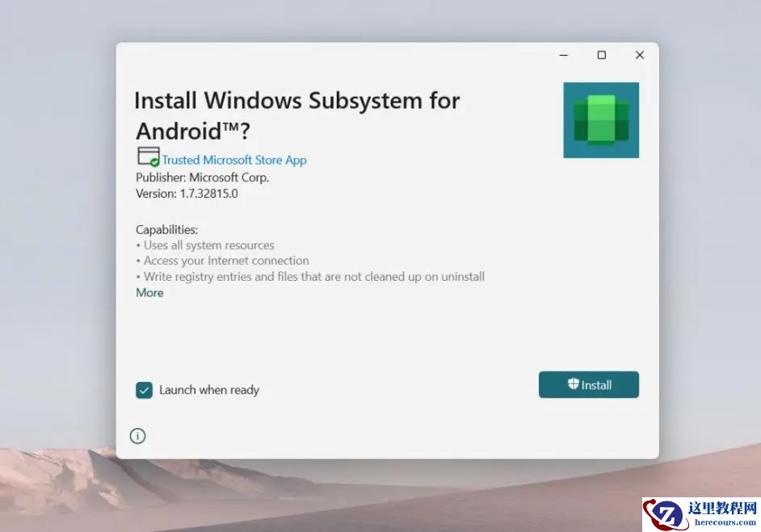Click the minimize dash icon

tap(563, 55)
